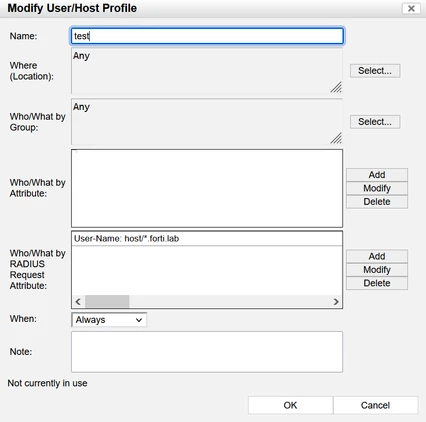Add a RADIUS Request Attribute
426x422 pixels.
tap(377, 256)
